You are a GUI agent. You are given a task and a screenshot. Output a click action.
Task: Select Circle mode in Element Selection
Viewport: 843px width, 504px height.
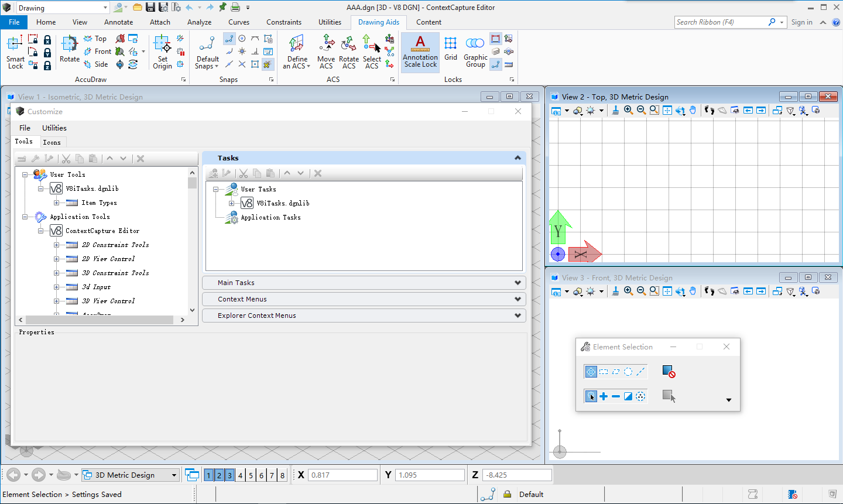click(628, 372)
